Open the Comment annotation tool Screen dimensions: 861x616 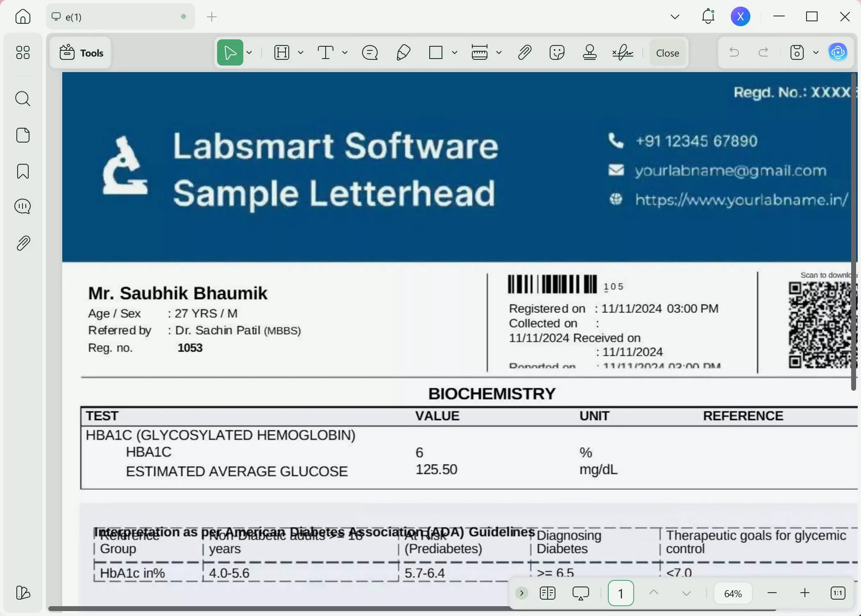369,52
